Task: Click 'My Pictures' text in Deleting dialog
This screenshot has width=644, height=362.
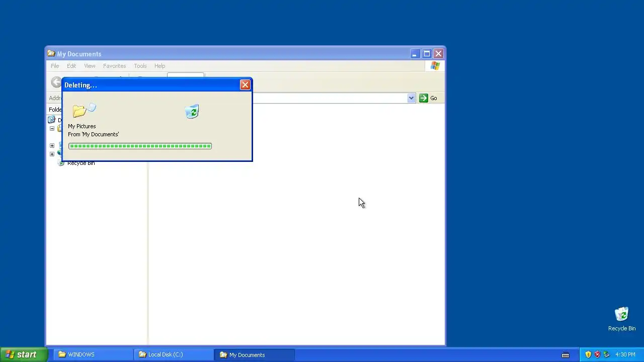Action: [82, 126]
